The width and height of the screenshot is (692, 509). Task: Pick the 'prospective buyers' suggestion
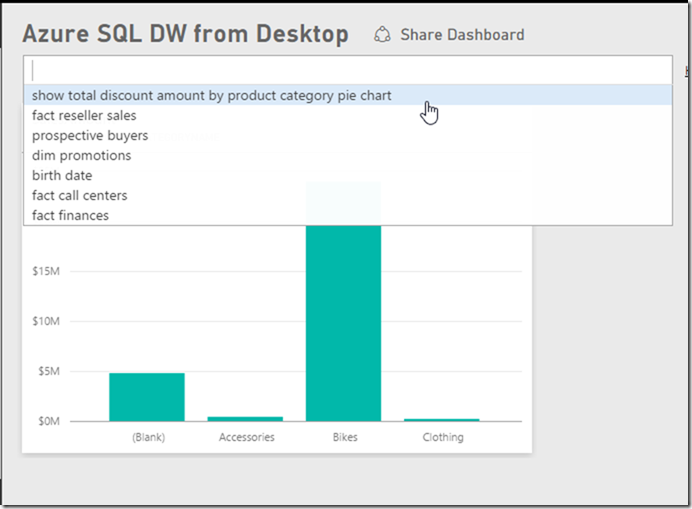[348, 136]
